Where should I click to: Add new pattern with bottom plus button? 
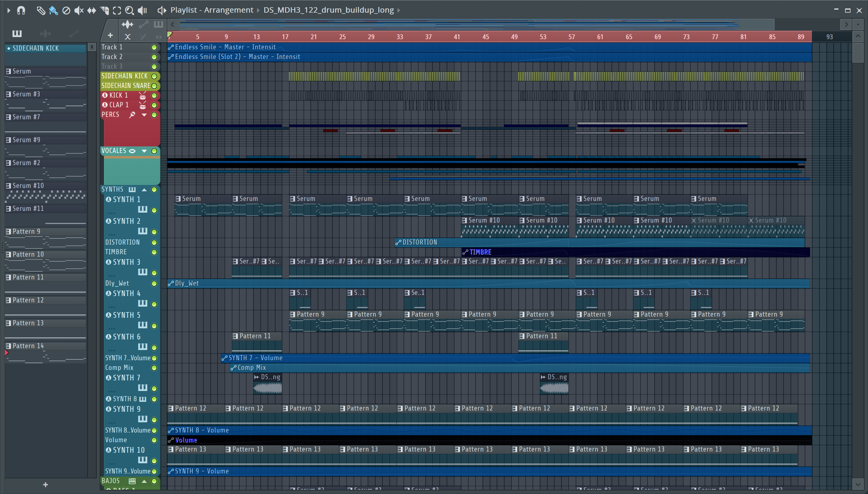pos(46,485)
